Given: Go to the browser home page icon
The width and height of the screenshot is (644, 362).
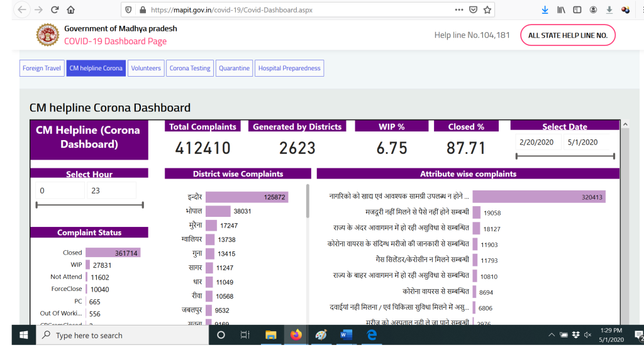Looking at the screenshot, I should coord(70,10).
